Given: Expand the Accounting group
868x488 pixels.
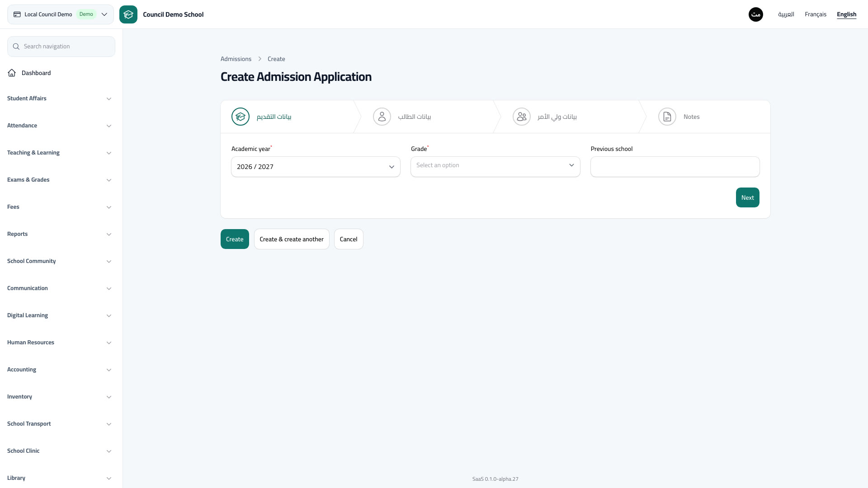Looking at the screenshot, I should (x=59, y=370).
